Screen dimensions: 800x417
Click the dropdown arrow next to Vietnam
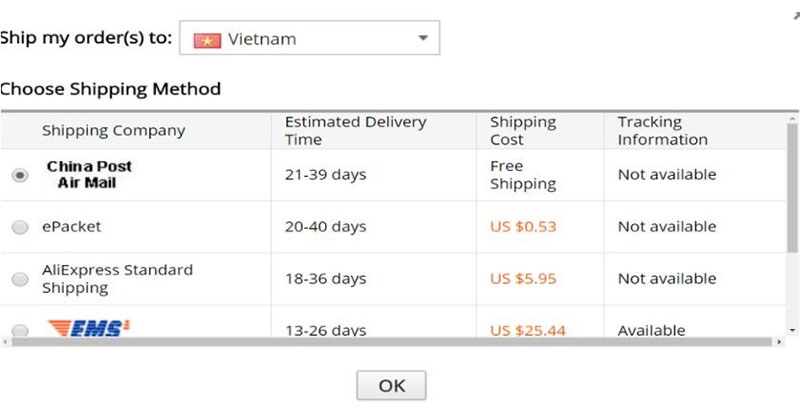pos(423,38)
